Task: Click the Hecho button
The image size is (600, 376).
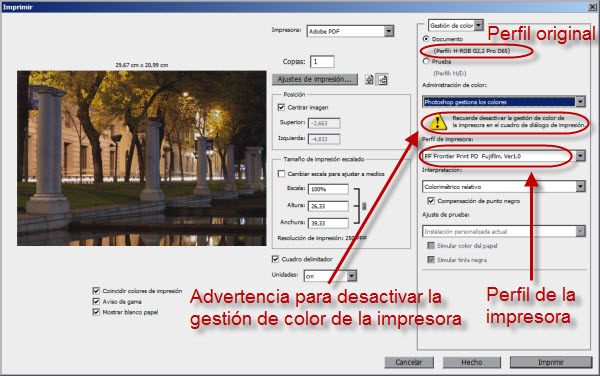Action: coord(471,362)
